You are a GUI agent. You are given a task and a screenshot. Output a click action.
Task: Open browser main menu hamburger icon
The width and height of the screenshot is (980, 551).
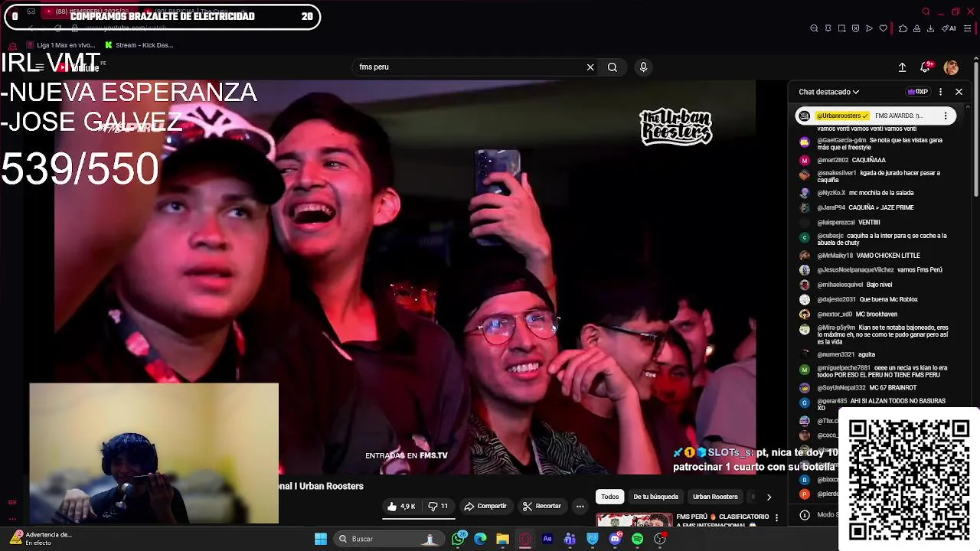coord(968,28)
